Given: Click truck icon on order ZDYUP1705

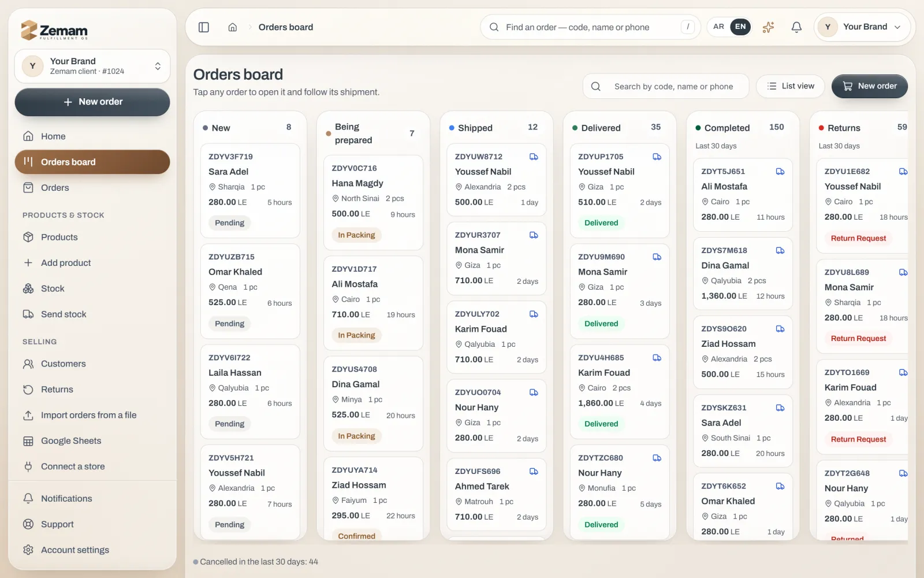Looking at the screenshot, I should [x=657, y=157].
